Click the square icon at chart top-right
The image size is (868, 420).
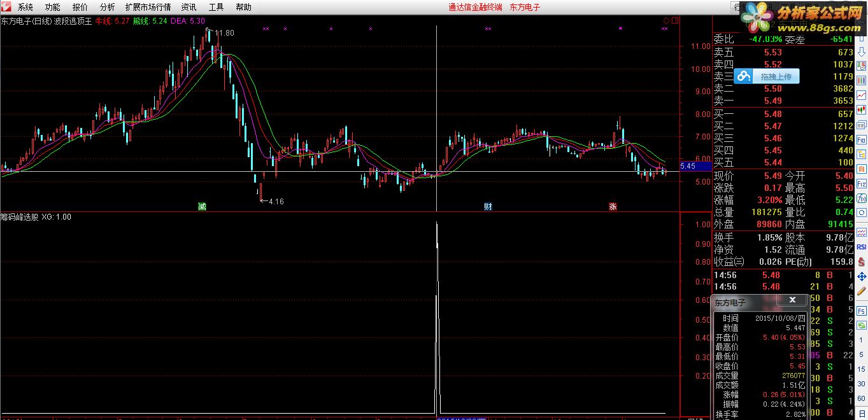(675, 20)
